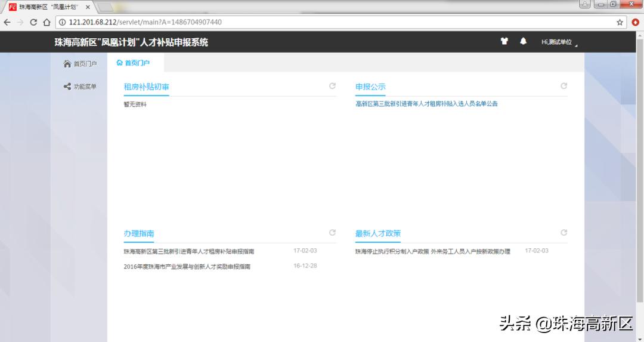Expand 功能菜单 in the sidebar
This screenshot has width=644, height=342.
80,87
